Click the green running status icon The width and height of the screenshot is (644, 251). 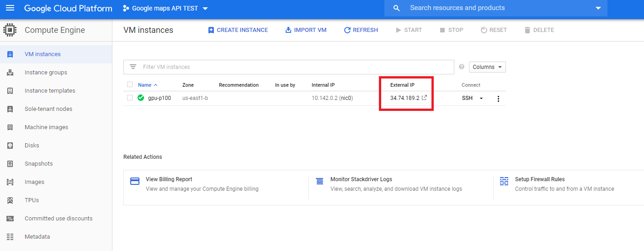(x=141, y=98)
